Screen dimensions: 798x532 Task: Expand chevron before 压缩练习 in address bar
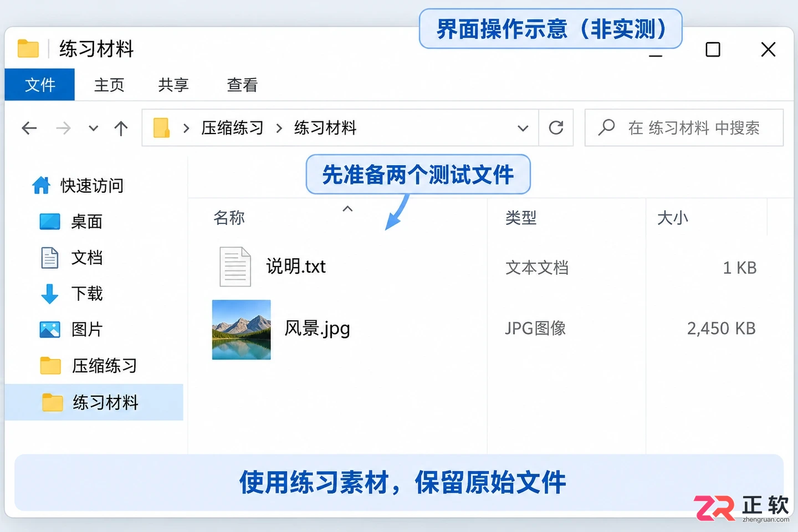click(186, 129)
